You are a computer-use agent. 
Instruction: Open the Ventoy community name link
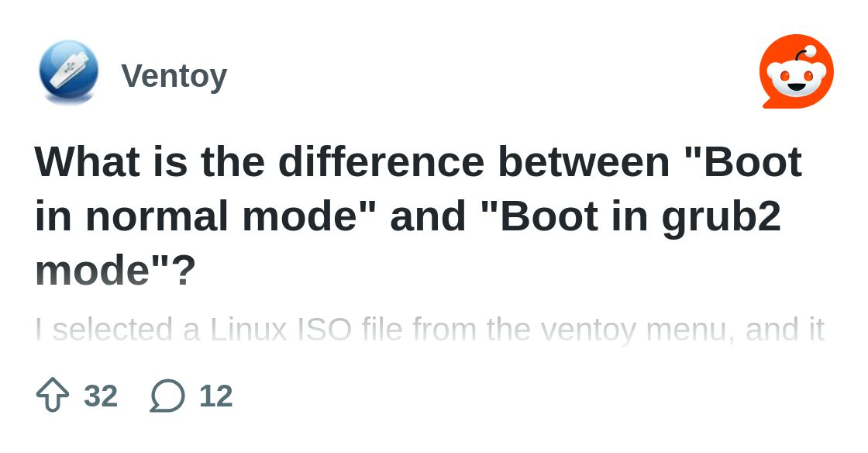[174, 76]
